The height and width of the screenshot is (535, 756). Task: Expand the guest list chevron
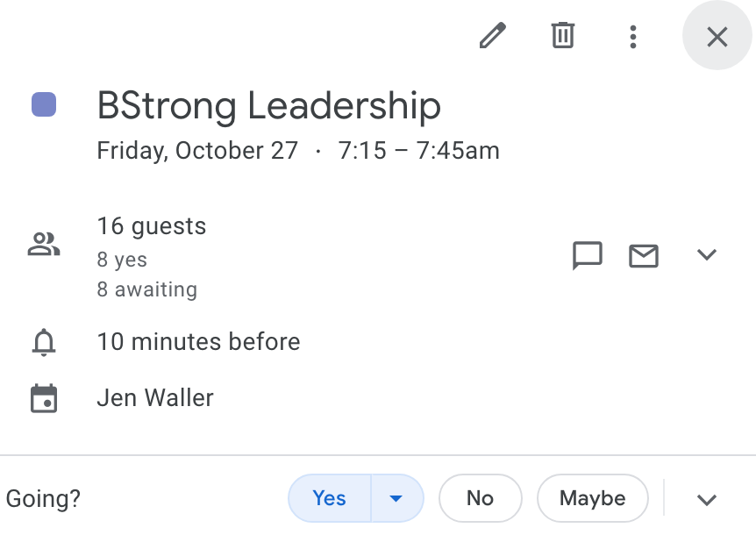[x=707, y=255]
